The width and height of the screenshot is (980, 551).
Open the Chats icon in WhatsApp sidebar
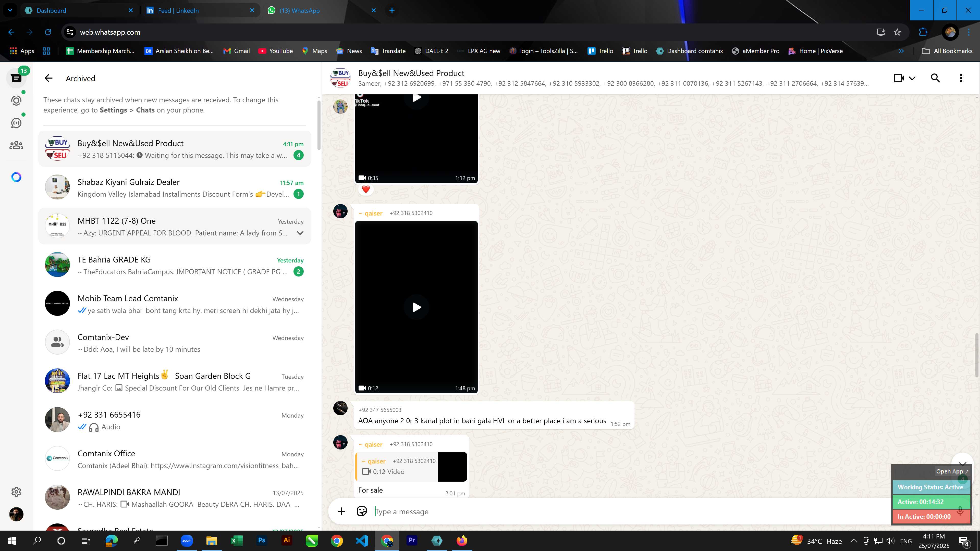point(16,78)
